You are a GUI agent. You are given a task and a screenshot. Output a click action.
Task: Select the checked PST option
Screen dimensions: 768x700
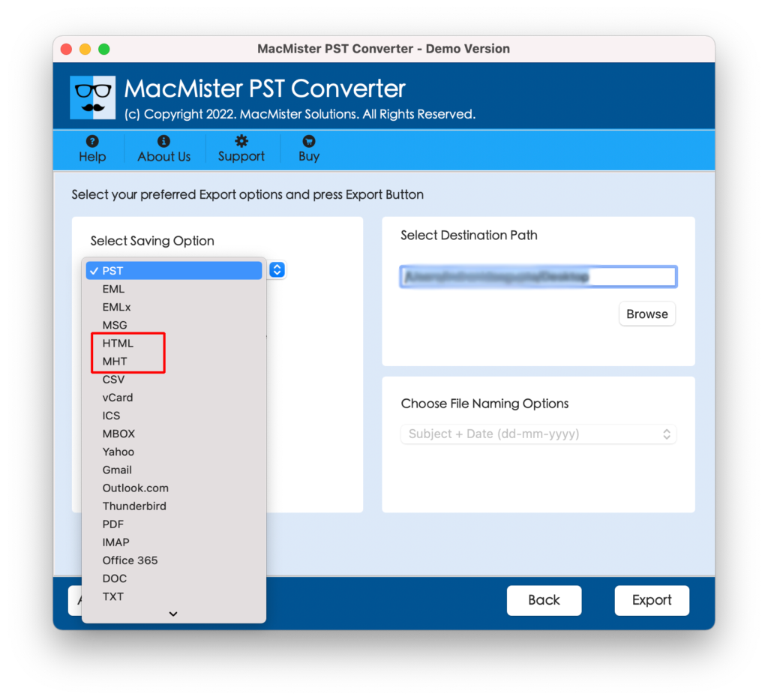pos(174,271)
